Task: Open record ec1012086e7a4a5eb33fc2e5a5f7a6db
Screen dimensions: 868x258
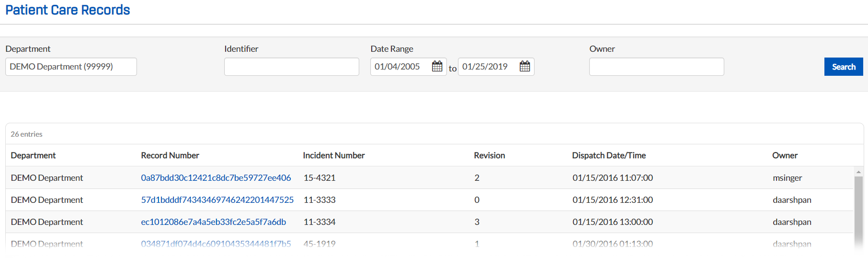Action: (213, 222)
